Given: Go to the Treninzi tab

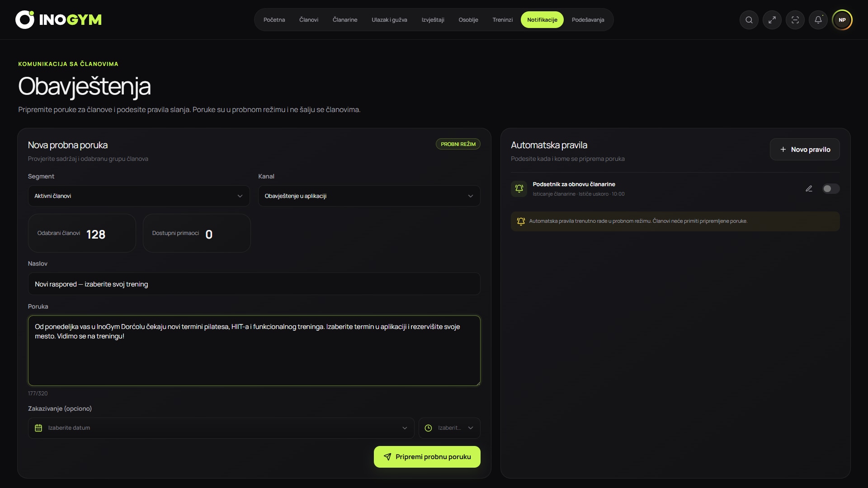Looking at the screenshot, I should coord(503,20).
